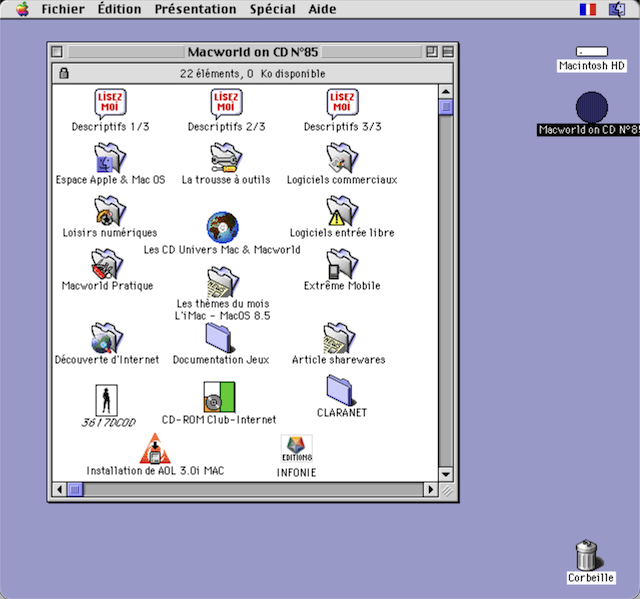
Task: Click the 'CD-ROM Club-Internet' label text
Action: [x=219, y=420]
